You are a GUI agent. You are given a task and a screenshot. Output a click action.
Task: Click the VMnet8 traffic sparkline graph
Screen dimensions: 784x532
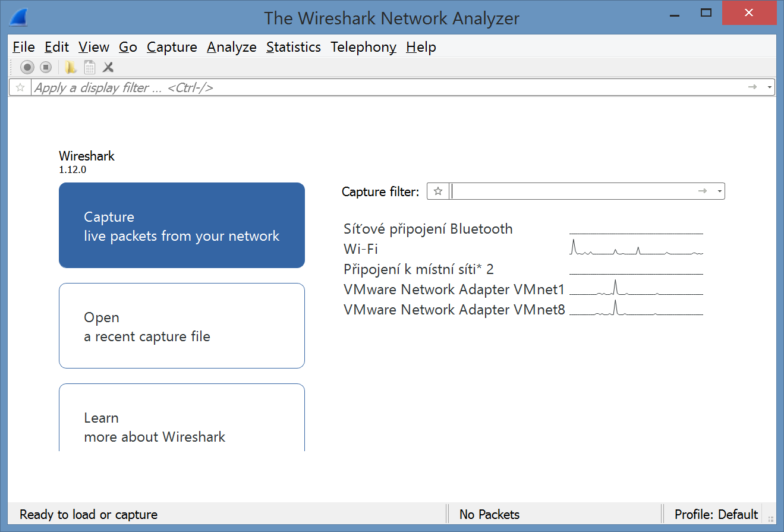[636, 308]
